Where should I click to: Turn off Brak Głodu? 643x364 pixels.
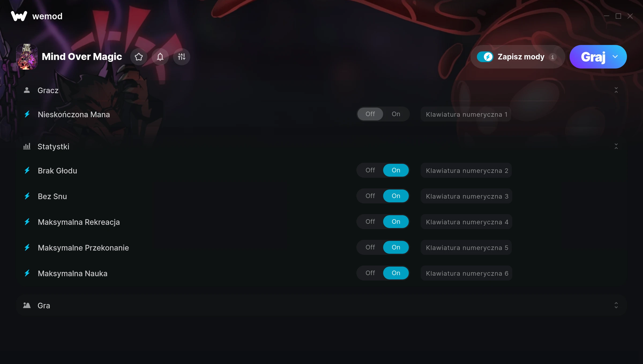click(370, 170)
